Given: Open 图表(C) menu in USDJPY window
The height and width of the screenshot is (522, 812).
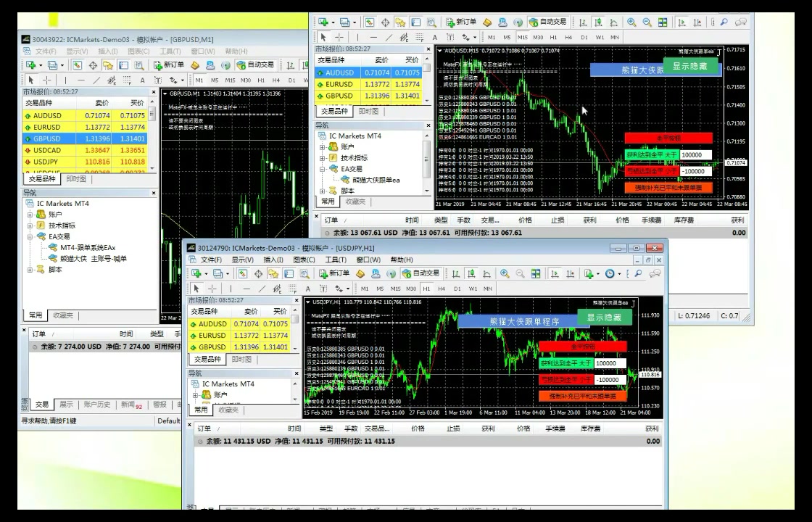Looking at the screenshot, I should [304, 260].
